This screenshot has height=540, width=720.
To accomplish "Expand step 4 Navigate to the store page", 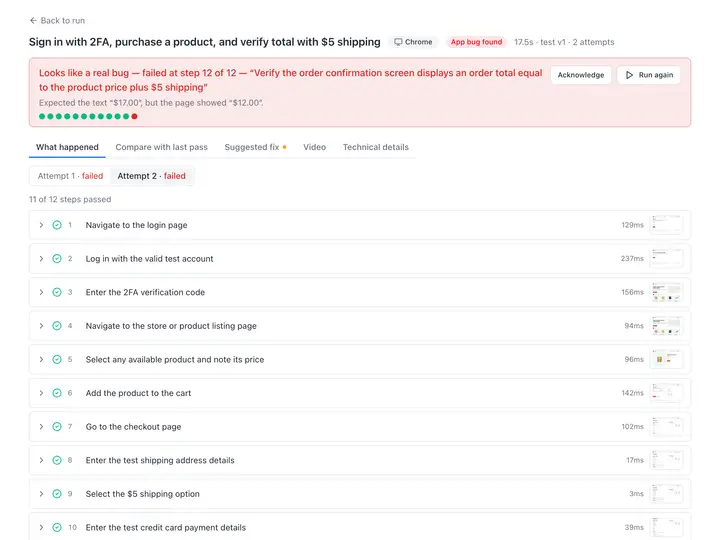I will pos(41,326).
